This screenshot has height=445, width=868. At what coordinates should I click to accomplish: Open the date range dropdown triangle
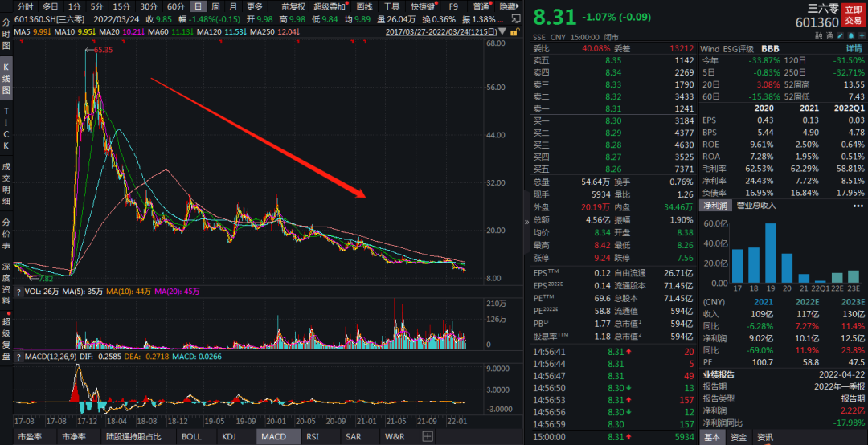502,31
